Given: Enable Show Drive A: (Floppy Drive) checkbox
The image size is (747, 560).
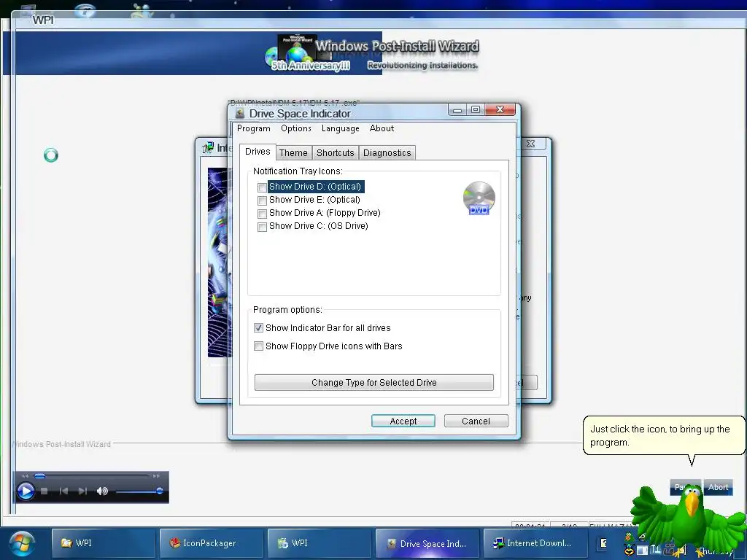Looking at the screenshot, I should coord(262,214).
